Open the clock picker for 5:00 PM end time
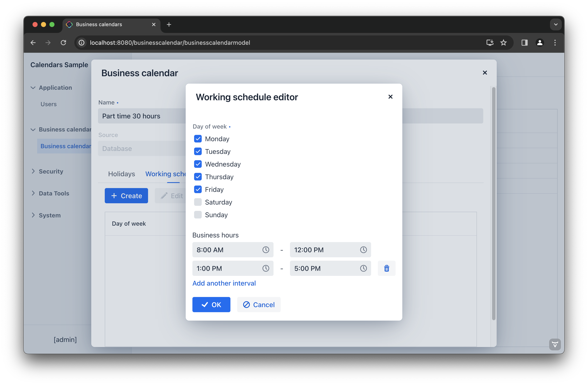The width and height of the screenshot is (588, 385). click(x=363, y=268)
